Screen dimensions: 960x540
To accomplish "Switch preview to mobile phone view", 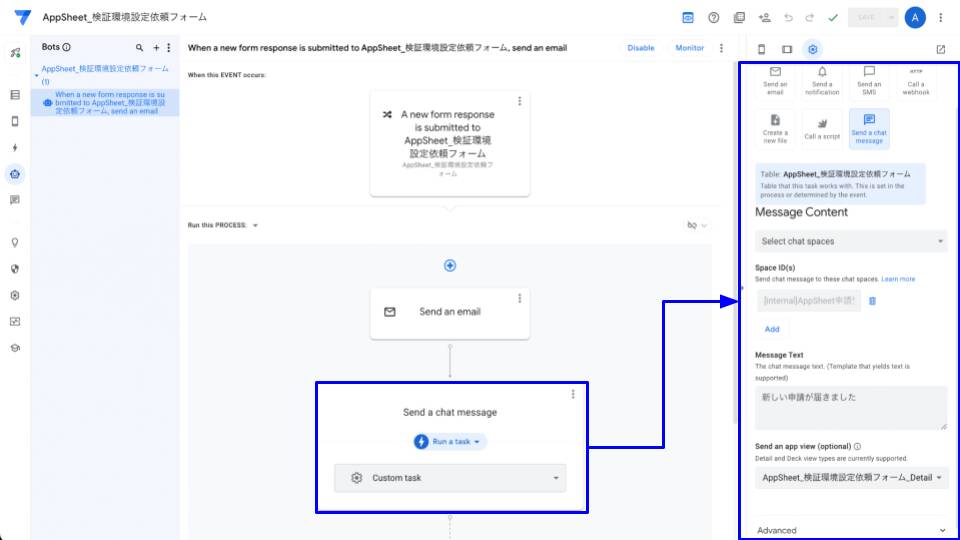I will point(762,49).
